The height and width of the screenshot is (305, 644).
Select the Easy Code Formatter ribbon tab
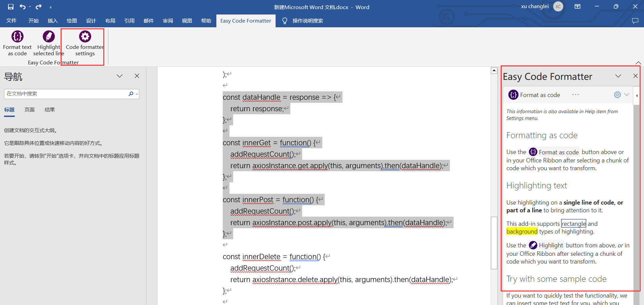click(x=246, y=21)
